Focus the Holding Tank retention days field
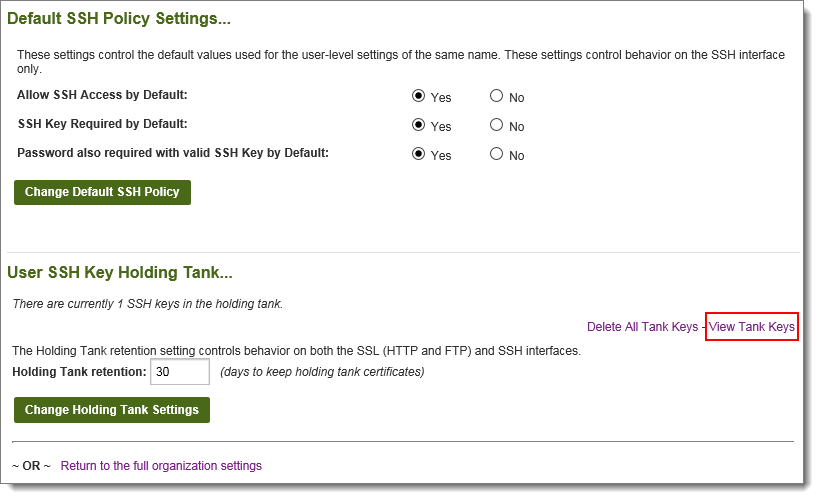Screen dimensions: 819x499 coord(180,372)
